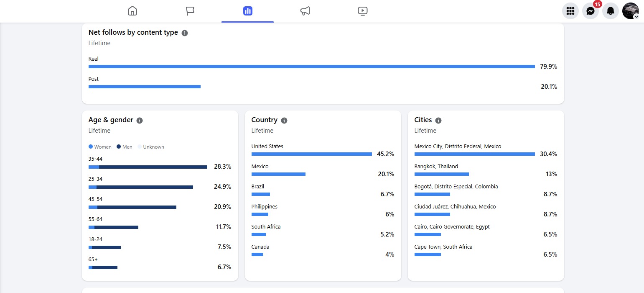Select the Insights bar chart tab

[x=248, y=11]
